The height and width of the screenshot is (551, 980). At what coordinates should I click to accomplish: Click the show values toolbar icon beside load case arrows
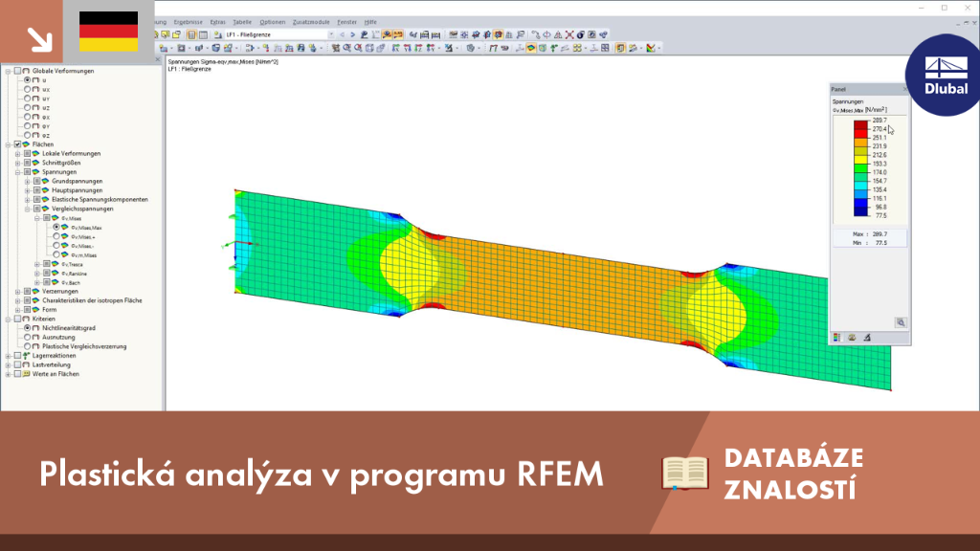(x=364, y=35)
